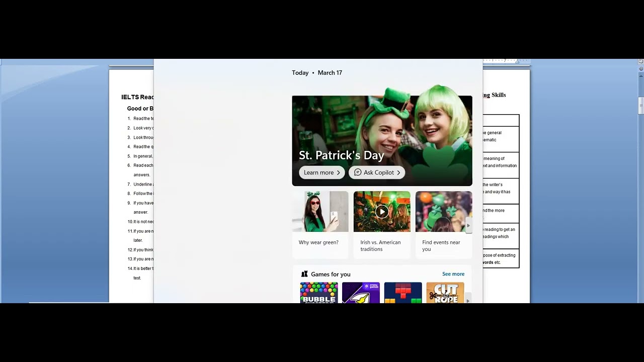Toggle the ruler icon above Word's scrollbar

coord(641,61)
